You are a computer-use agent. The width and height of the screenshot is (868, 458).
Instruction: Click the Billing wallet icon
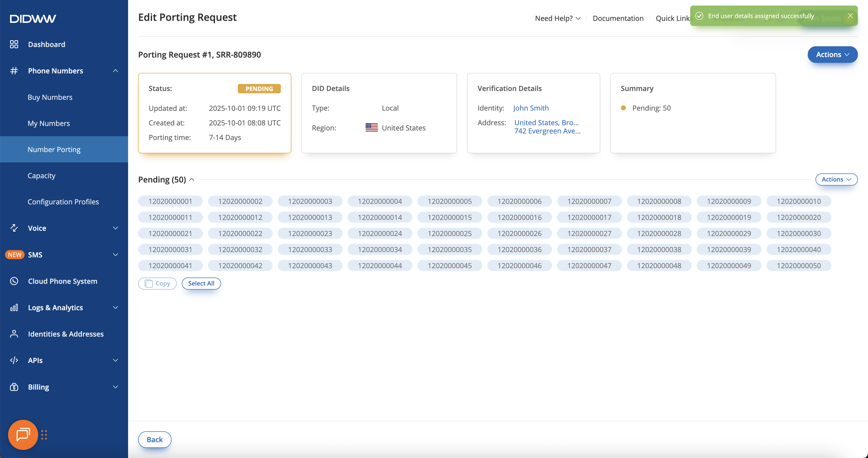(14, 387)
